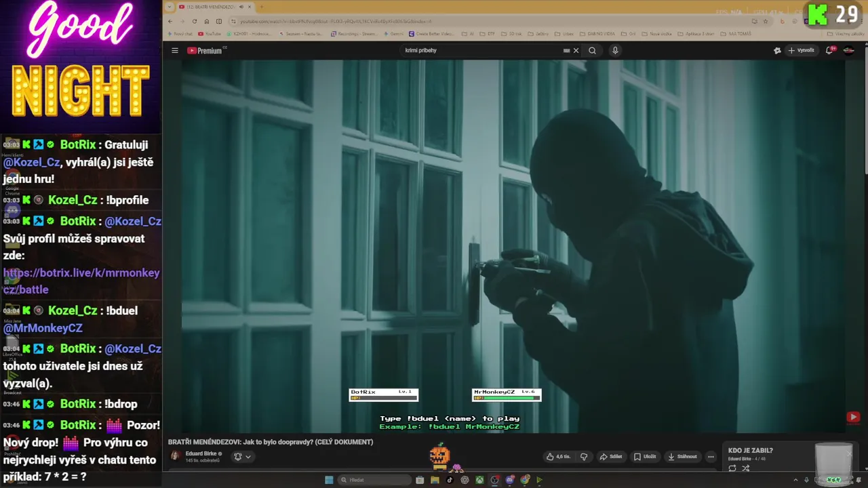
Task: Click the 'Stáhnout' download button
Action: 682,457
